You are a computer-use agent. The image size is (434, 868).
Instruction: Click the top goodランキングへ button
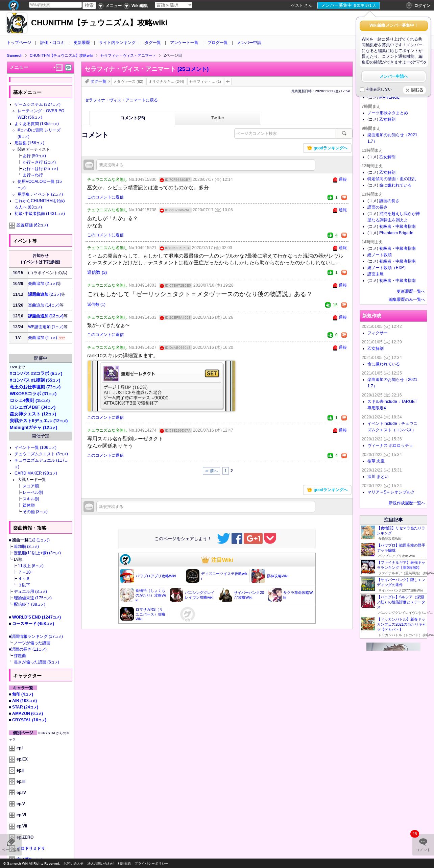tap(327, 148)
